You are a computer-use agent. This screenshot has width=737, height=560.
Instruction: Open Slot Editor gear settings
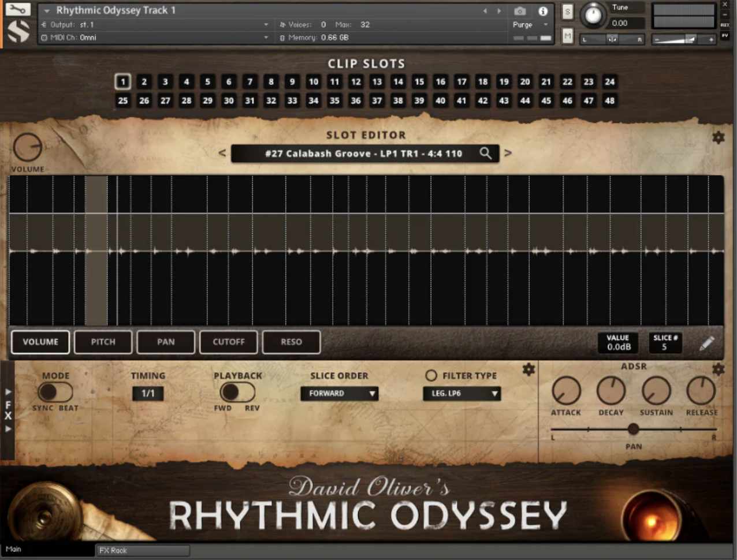point(718,137)
